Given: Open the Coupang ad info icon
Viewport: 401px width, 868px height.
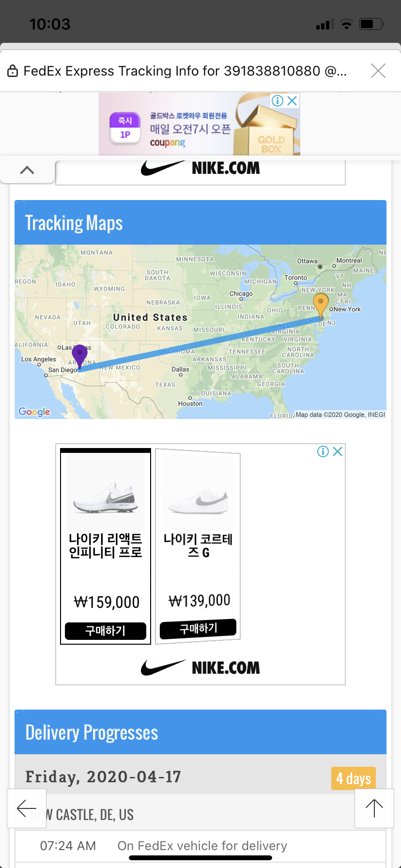Looking at the screenshot, I should pyautogui.click(x=278, y=101).
